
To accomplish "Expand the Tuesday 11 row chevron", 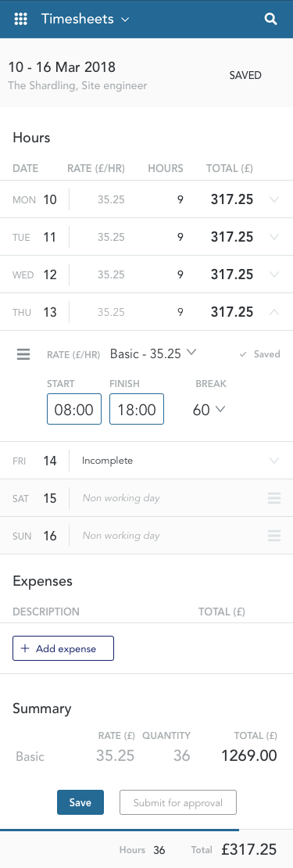I will tap(273, 237).
